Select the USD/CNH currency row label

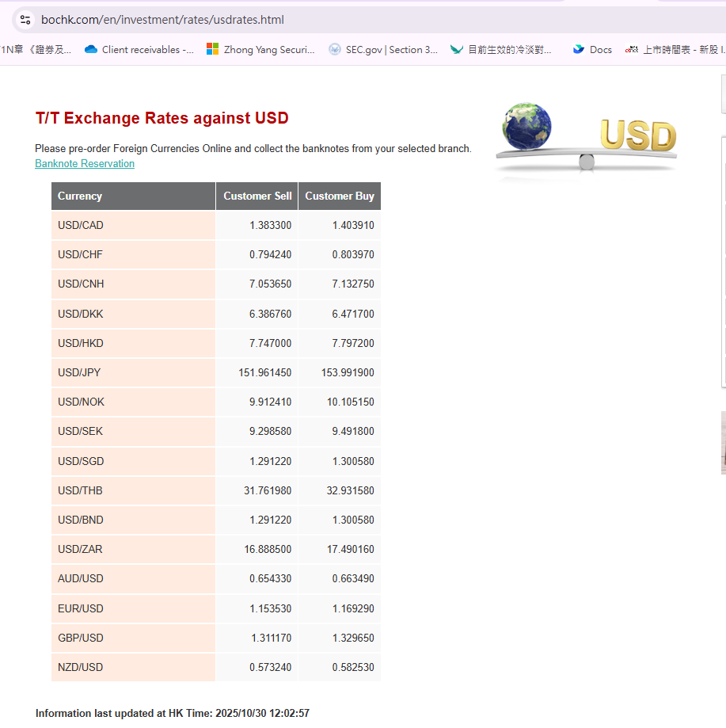(x=81, y=284)
